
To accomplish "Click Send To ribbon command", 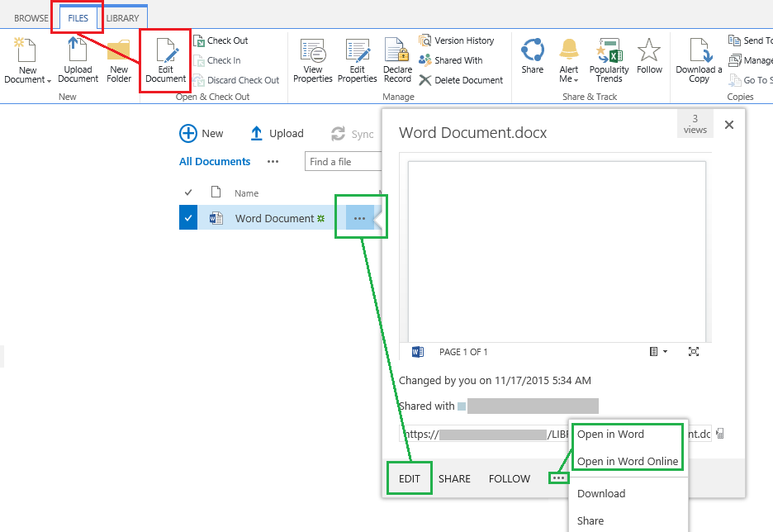I will 751,40.
